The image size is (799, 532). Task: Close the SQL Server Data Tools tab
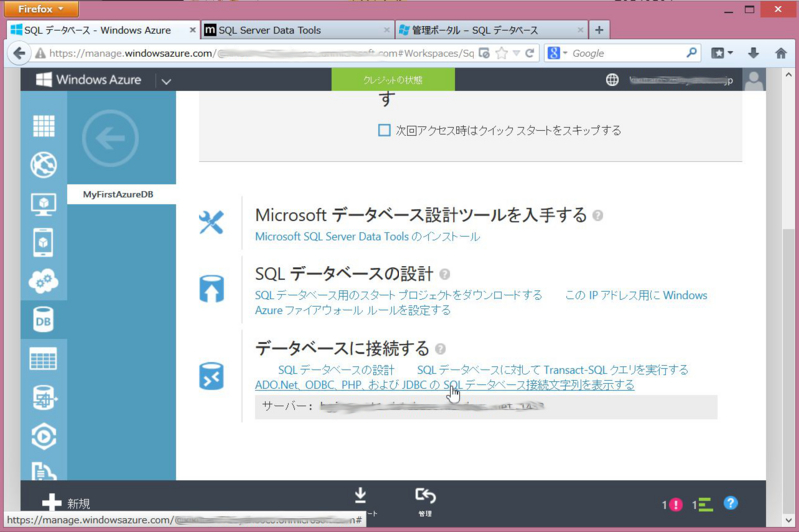tap(387, 30)
